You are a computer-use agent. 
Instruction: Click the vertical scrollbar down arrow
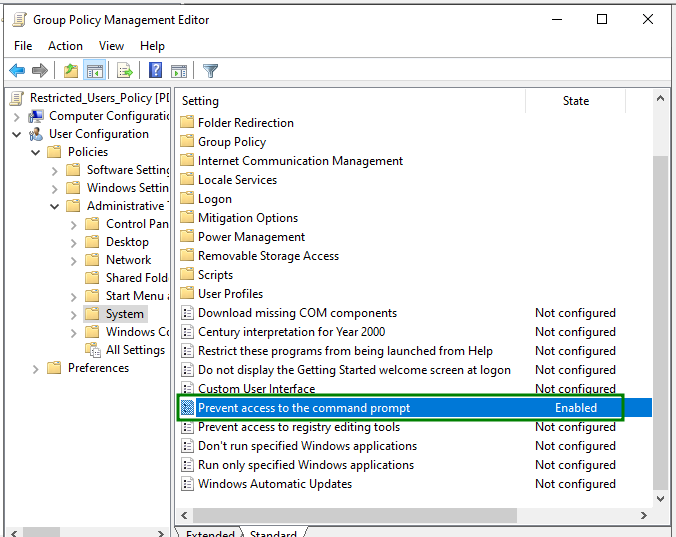pos(660,499)
